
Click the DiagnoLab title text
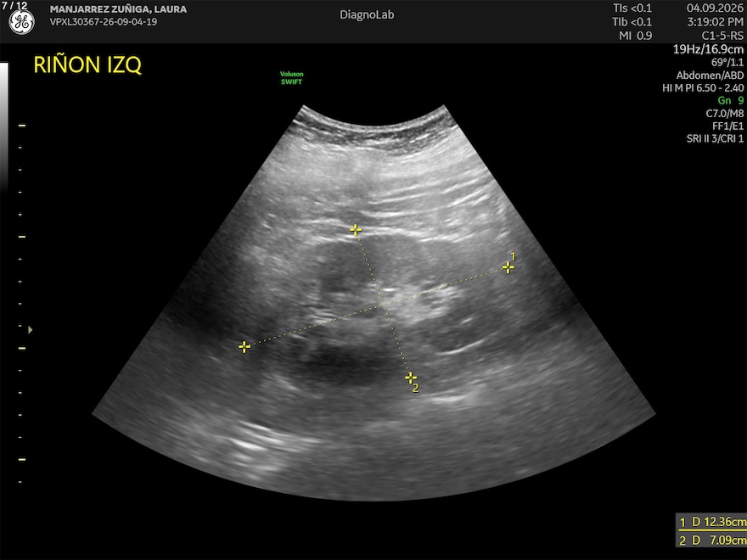367,14
